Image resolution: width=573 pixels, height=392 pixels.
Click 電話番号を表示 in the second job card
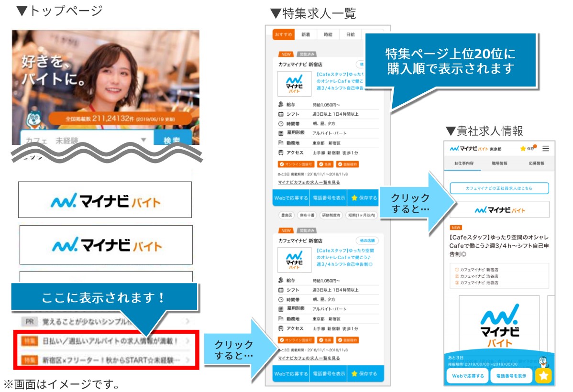tap(329, 374)
